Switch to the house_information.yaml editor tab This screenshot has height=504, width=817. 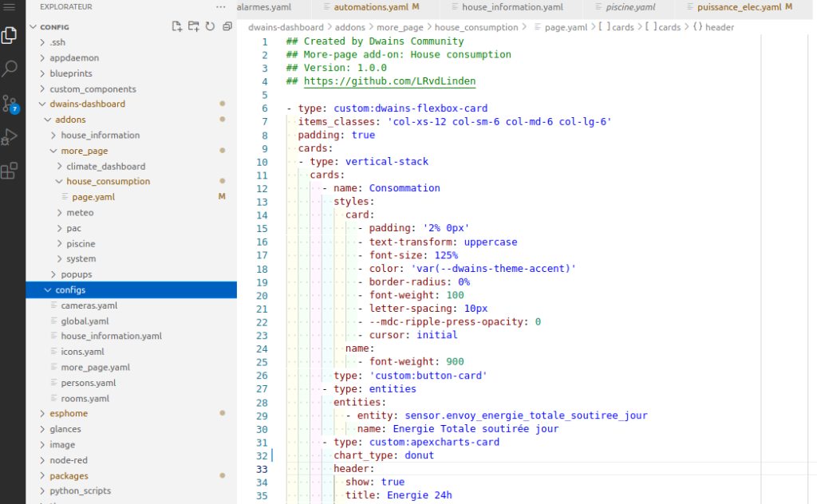pyautogui.click(x=511, y=7)
